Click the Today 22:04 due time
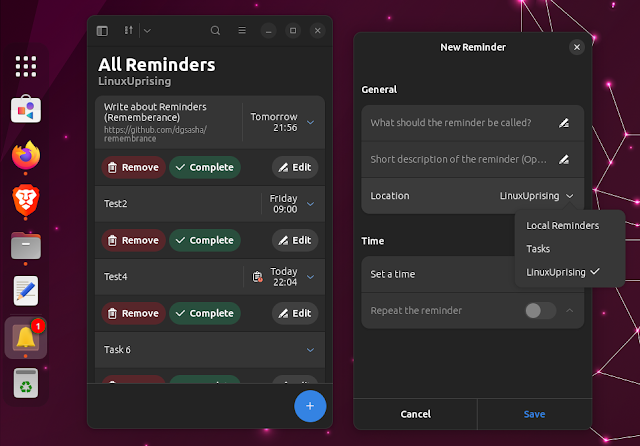Viewport: 640px width, 446px height. pyautogui.click(x=284, y=277)
